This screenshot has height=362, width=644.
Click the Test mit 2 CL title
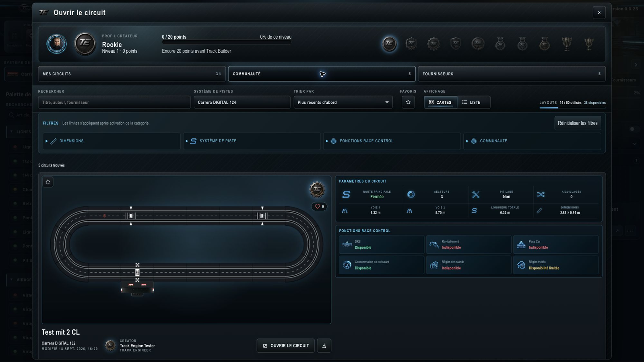(x=61, y=332)
